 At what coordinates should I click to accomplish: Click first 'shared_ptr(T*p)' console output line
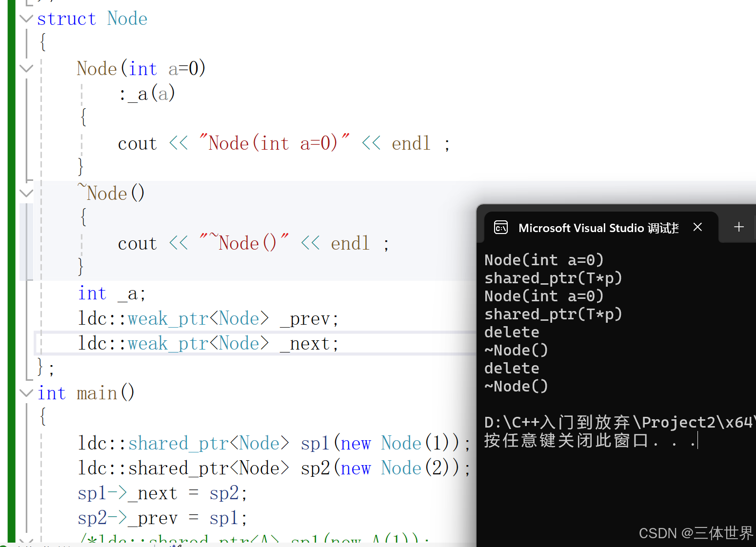point(553,278)
